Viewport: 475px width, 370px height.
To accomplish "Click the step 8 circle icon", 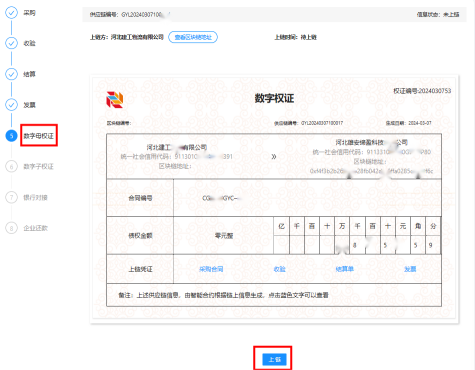I will pos(11,228).
